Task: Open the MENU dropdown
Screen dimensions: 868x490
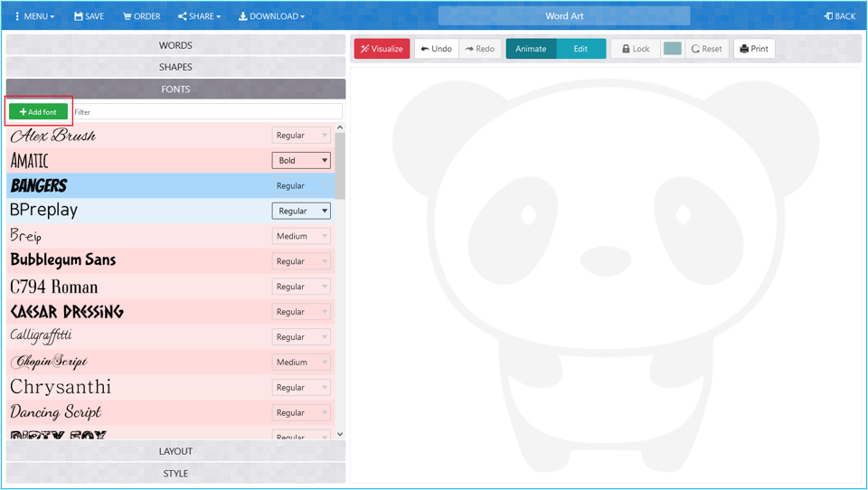Action: (34, 16)
